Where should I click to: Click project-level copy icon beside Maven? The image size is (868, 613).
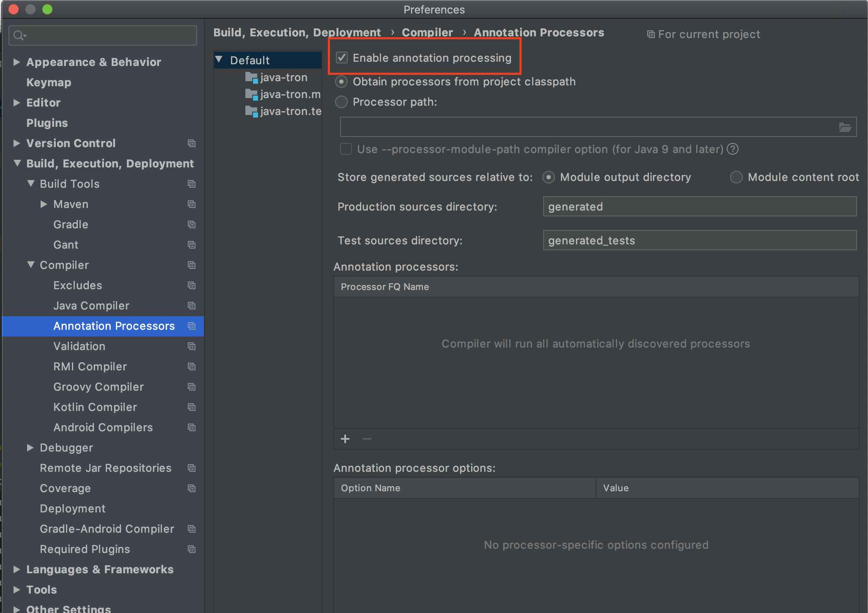tap(192, 204)
